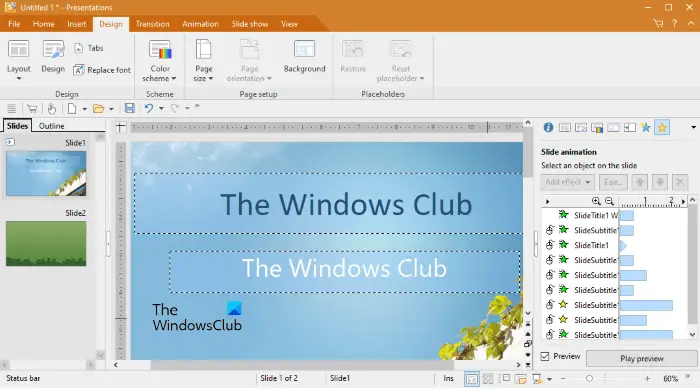Click Replace font in the ribbon
This screenshot has width=700, height=390.
tap(102, 70)
